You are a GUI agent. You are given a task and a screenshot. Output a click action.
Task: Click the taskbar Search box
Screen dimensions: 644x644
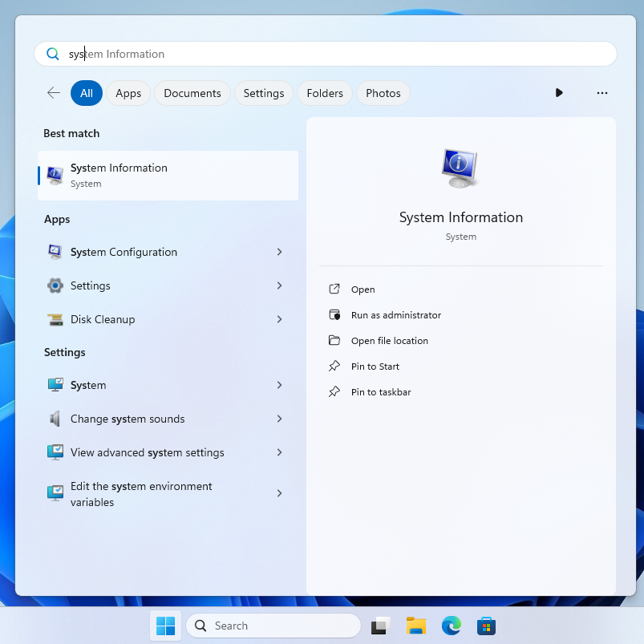273,626
